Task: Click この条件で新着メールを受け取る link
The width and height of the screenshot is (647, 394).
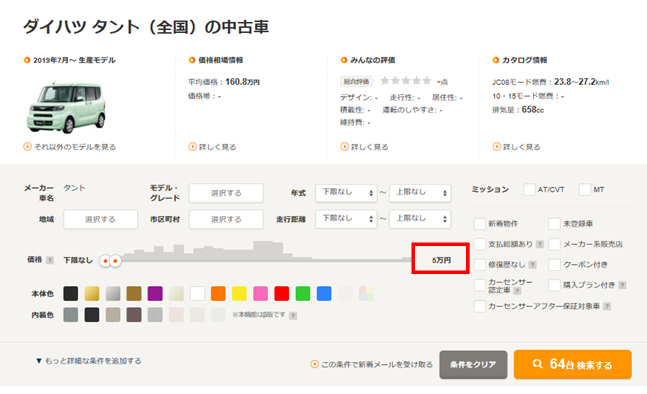Action: coord(371,364)
